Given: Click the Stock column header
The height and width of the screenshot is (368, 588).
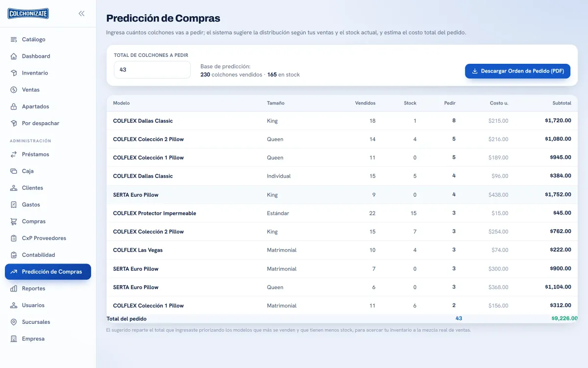Looking at the screenshot, I should 410,103.
